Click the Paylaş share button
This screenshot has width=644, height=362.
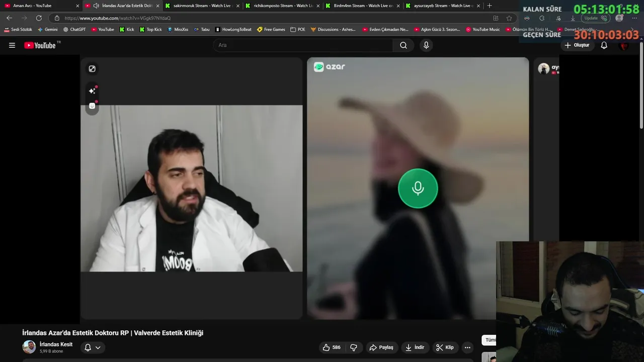point(381,347)
